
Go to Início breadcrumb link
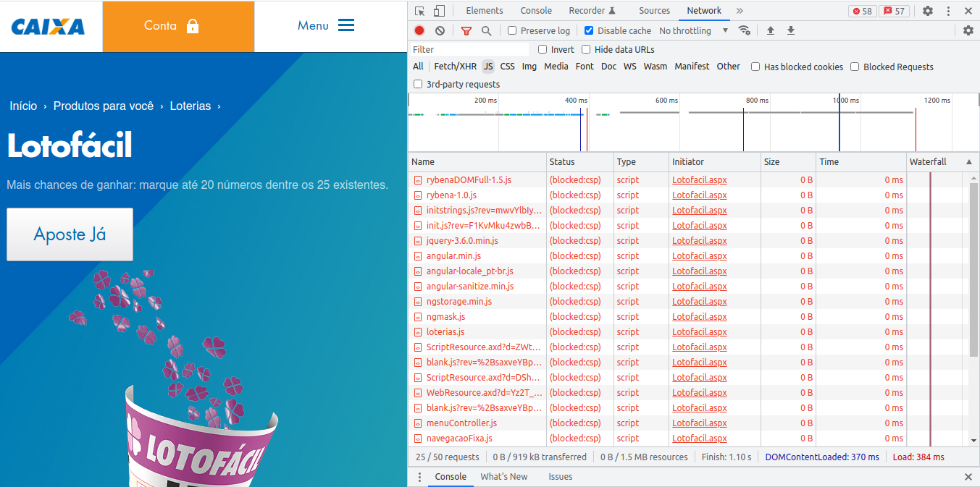(x=23, y=106)
